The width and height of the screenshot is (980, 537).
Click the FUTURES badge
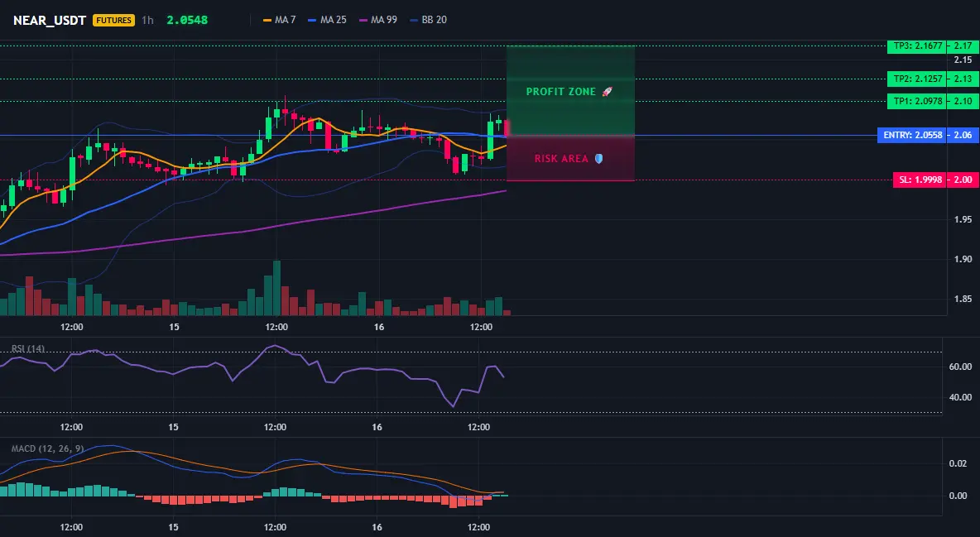point(113,20)
